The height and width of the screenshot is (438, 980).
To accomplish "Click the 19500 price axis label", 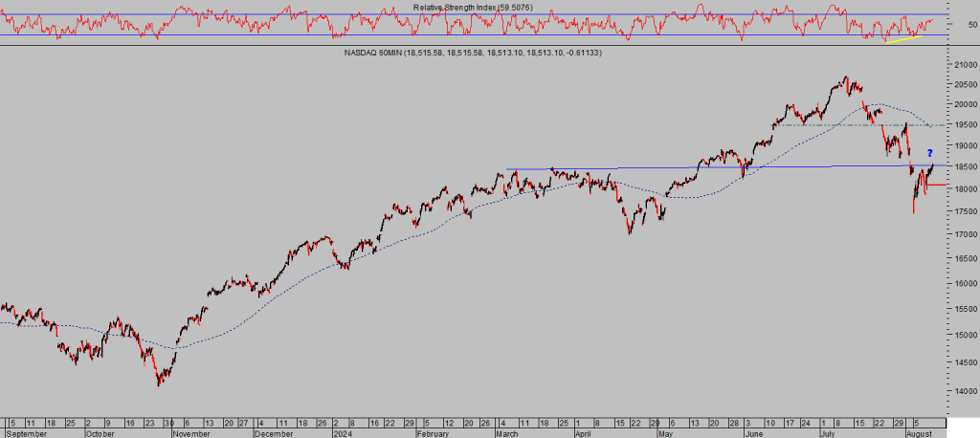I will 964,125.
